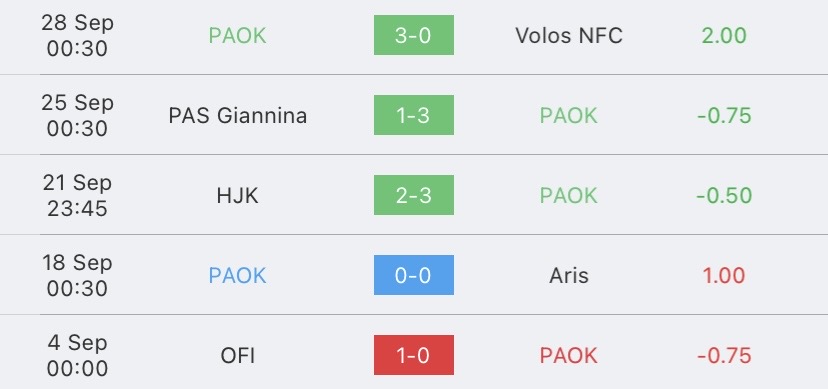The image size is (828, 389).
Task: Open the Aris team
Action: [x=569, y=276]
